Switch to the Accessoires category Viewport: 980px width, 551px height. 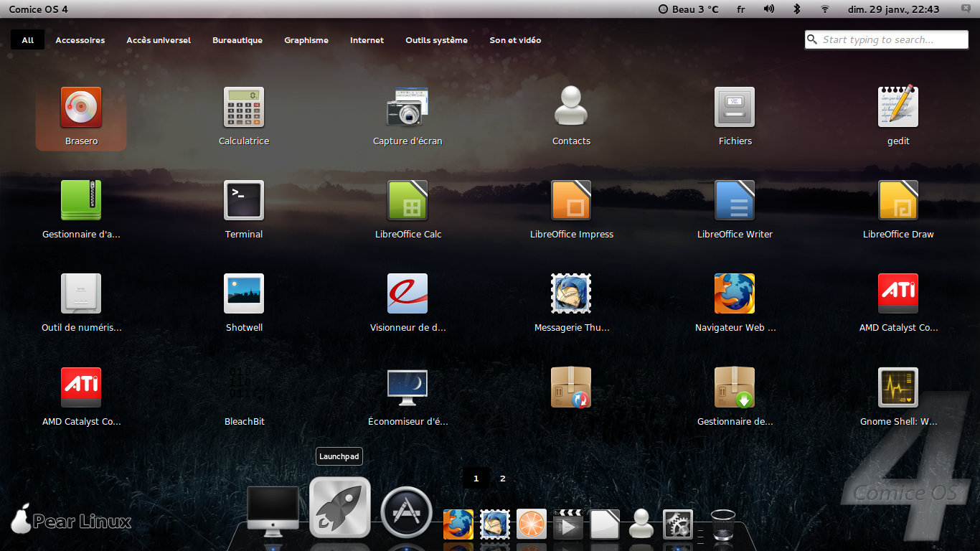point(80,40)
